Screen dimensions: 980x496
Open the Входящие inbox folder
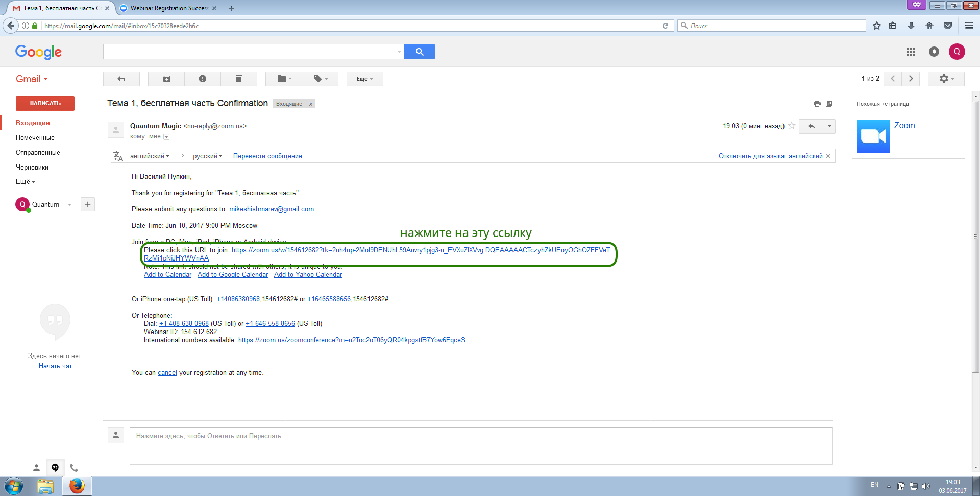tap(33, 123)
